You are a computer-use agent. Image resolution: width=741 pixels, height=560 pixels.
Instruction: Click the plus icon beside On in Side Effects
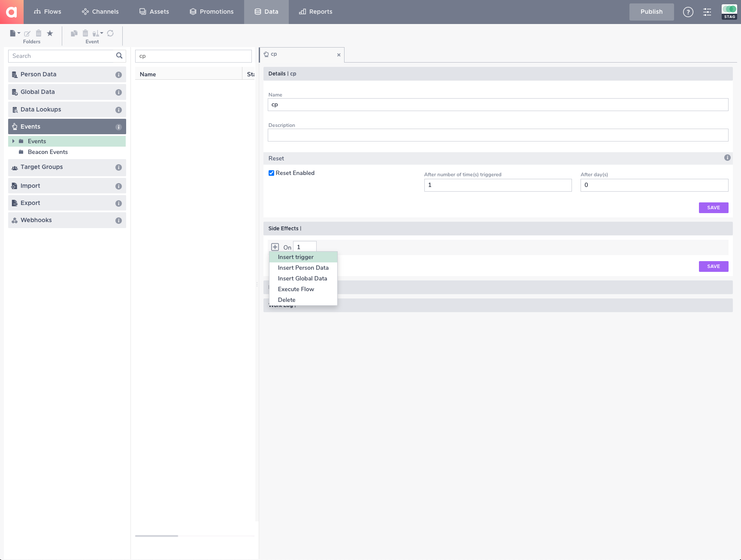pyautogui.click(x=275, y=247)
